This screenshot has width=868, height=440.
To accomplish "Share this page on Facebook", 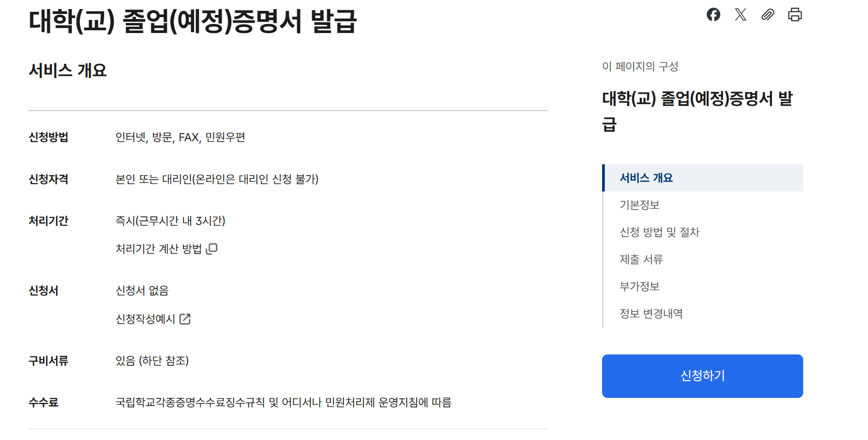I will tap(714, 15).
